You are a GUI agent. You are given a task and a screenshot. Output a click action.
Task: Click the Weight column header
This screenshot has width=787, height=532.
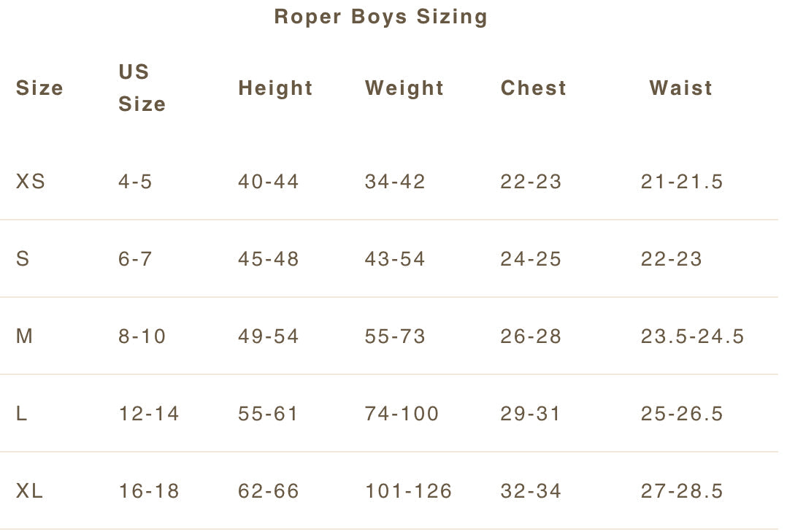click(404, 88)
